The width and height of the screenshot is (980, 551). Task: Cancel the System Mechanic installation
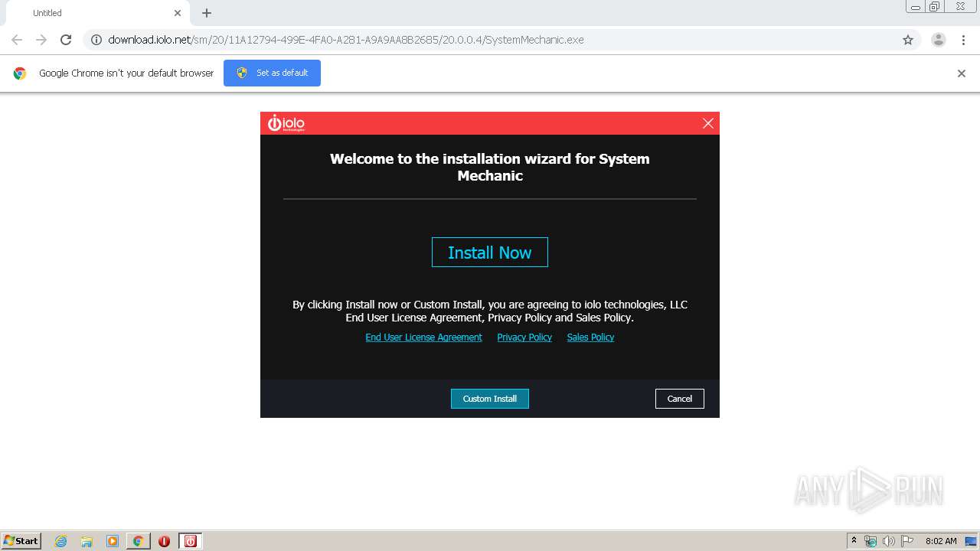coord(680,399)
